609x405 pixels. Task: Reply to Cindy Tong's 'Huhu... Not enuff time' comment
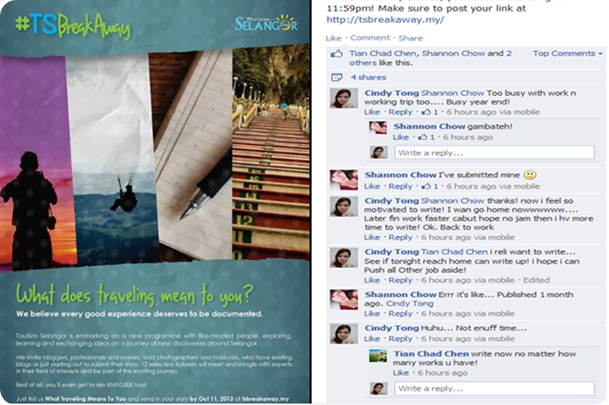point(400,339)
